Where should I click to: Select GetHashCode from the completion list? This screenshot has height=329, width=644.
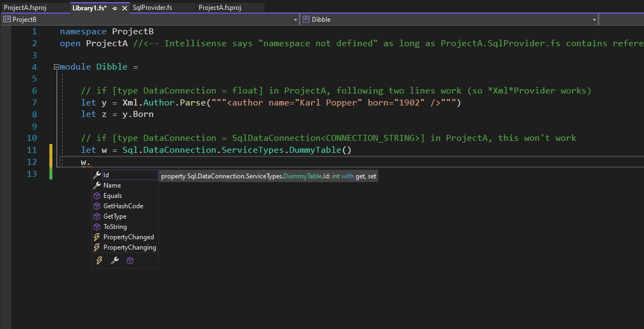[122, 206]
